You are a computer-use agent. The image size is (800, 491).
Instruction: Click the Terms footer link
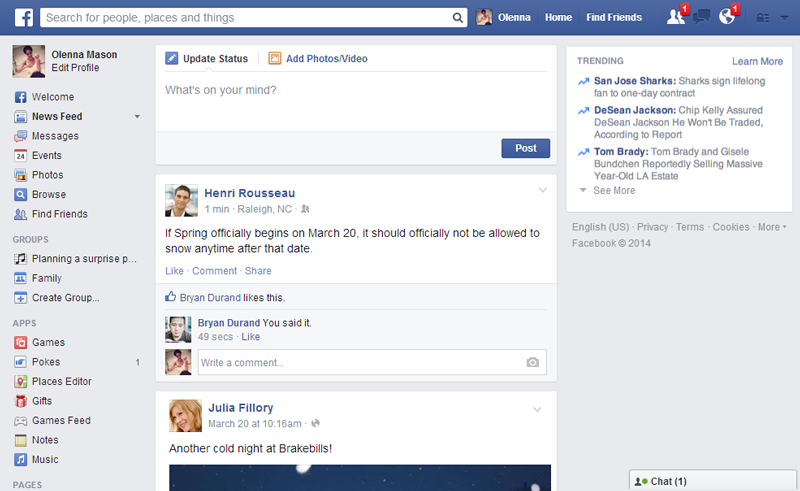[690, 227]
